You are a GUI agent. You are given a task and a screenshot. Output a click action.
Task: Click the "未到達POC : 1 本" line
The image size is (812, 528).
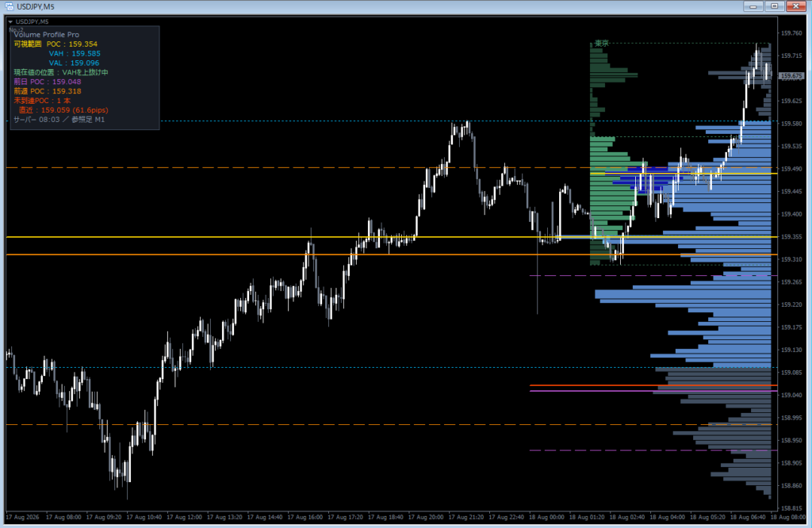pyautogui.click(x=43, y=101)
